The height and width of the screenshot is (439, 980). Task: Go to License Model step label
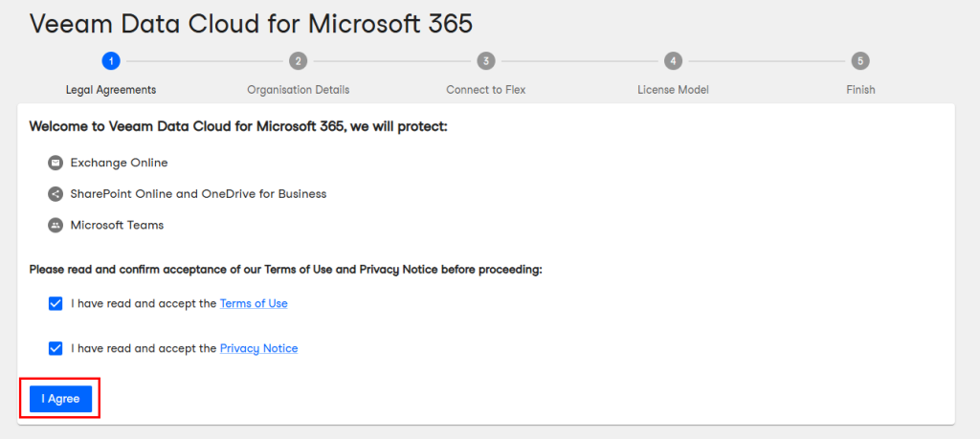[x=673, y=90]
